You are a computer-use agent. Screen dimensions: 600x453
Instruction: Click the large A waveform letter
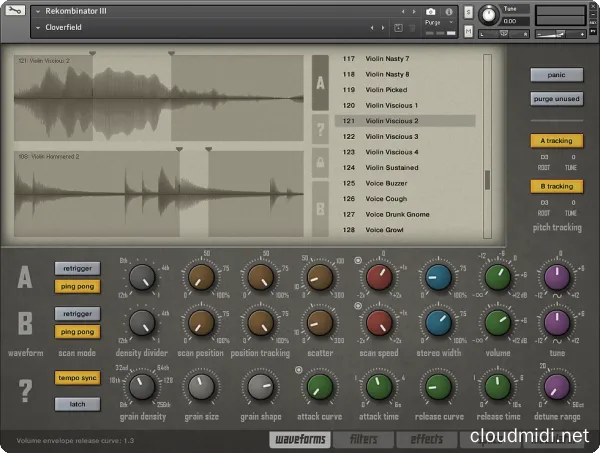(24, 277)
